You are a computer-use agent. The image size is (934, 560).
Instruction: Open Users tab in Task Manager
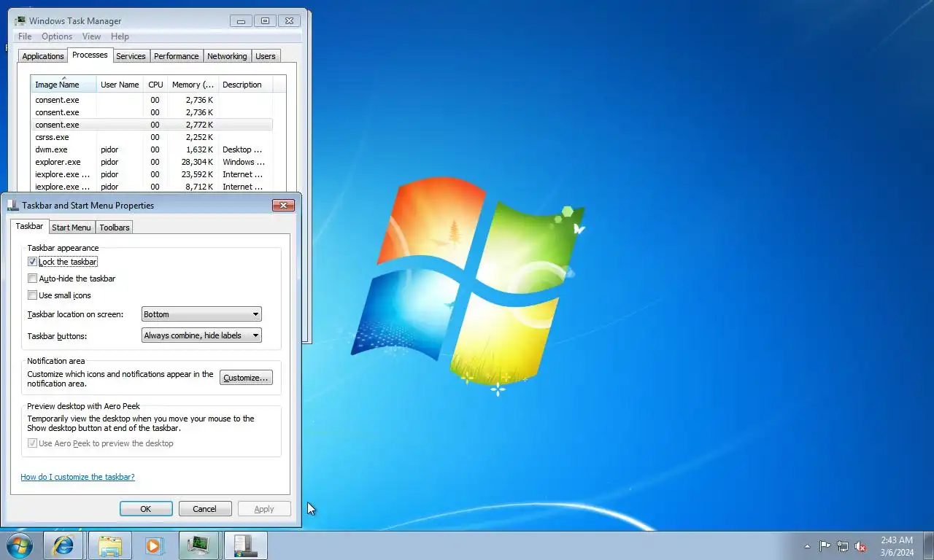[x=266, y=56]
